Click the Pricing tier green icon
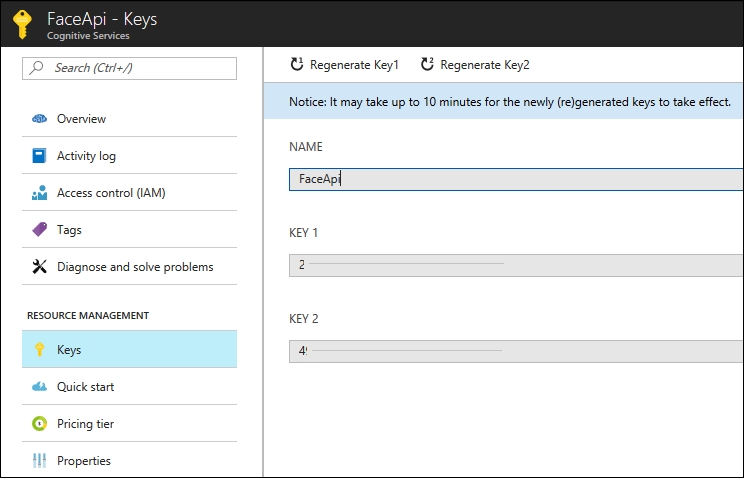This screenshot has width=744, height=478. tap(40, 424)
